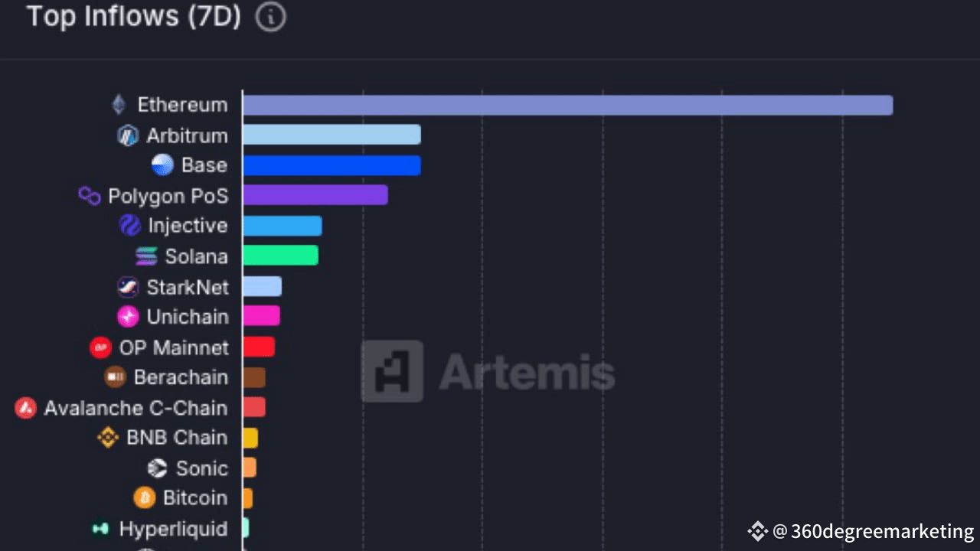
Task: Click the 'Base' label
Action: click(204, 165)
